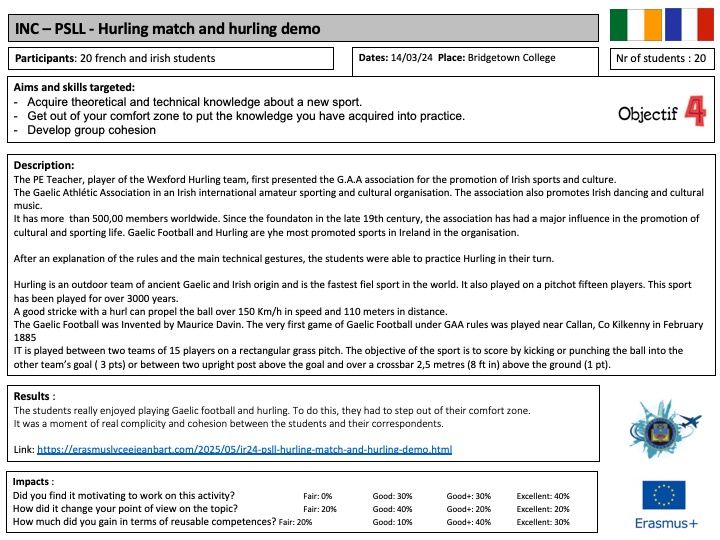Viewport: 720px width, 540px height.
Task: Click the 'Objectif' word label
Action: (x=647, y=114)
